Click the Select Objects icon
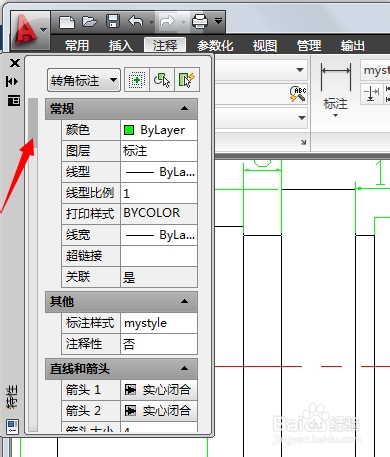Image resolution: width=390 pixels, height=457 pixels. point(162,80)
